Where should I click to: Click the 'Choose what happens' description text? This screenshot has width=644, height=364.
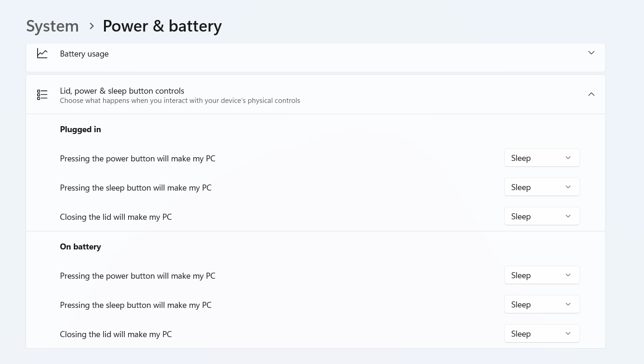pos(180,101)
